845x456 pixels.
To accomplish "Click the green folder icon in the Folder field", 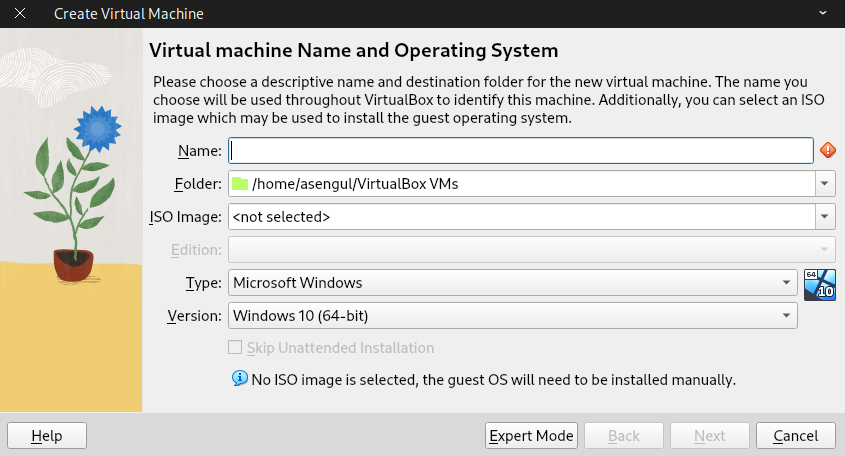I will 240,184.
